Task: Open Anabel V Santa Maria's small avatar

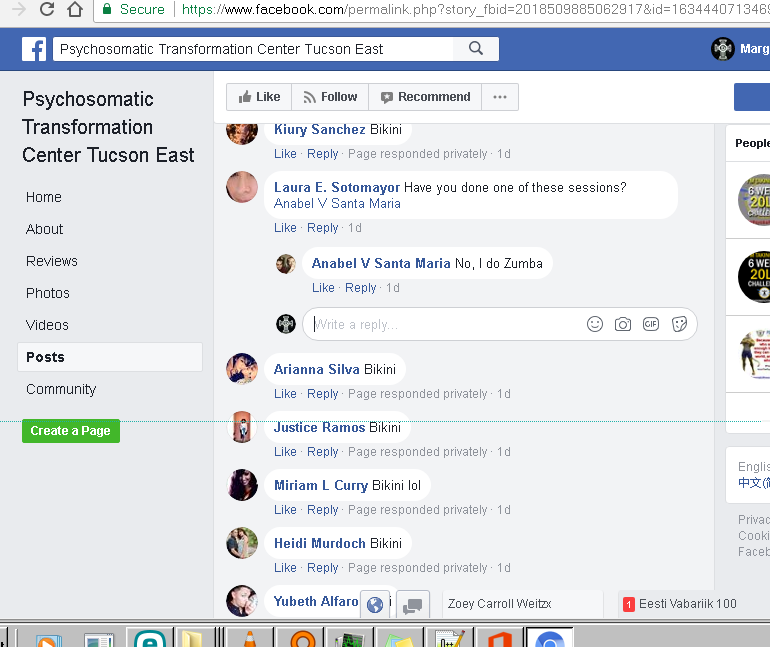Action: tap(285, 264)
